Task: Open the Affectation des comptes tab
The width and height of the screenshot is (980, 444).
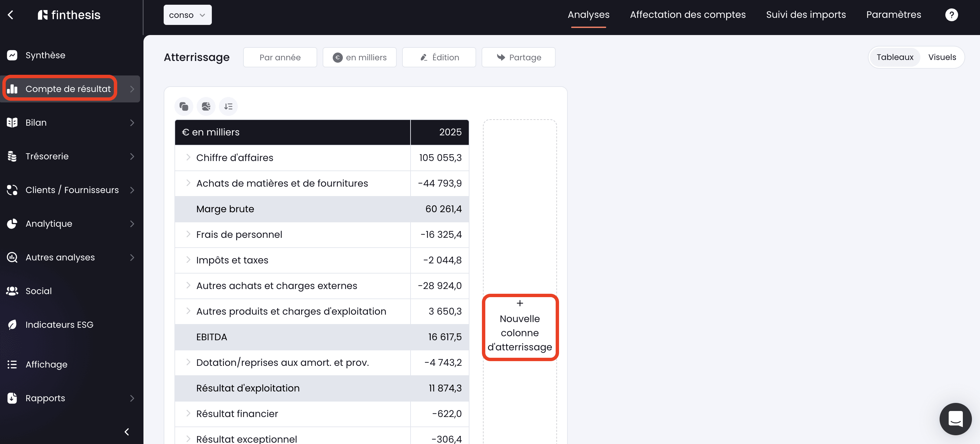Action: (x=687, y=15)
